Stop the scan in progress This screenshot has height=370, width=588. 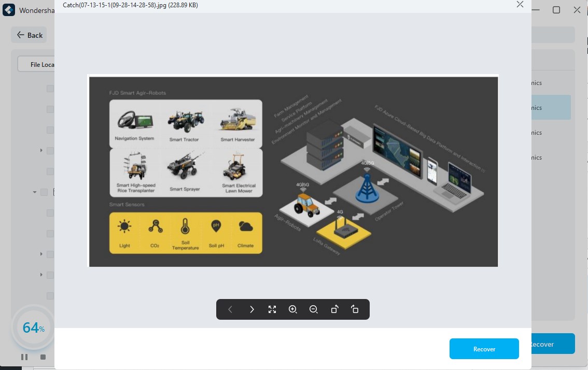[x=43, y=357]
